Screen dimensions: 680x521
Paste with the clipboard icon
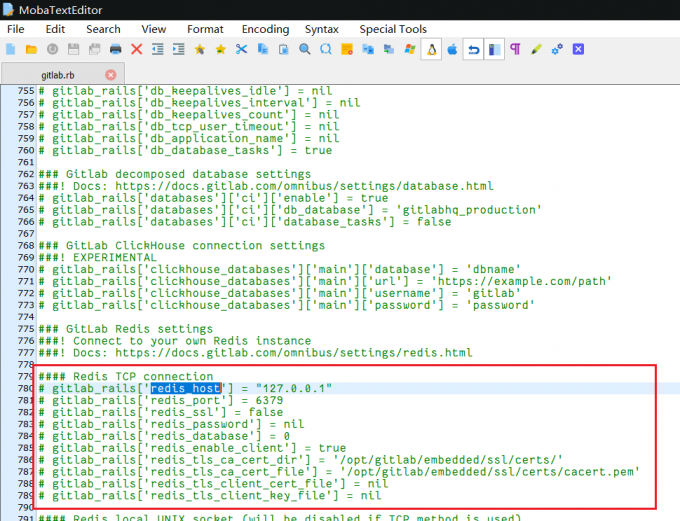(284, 49)
